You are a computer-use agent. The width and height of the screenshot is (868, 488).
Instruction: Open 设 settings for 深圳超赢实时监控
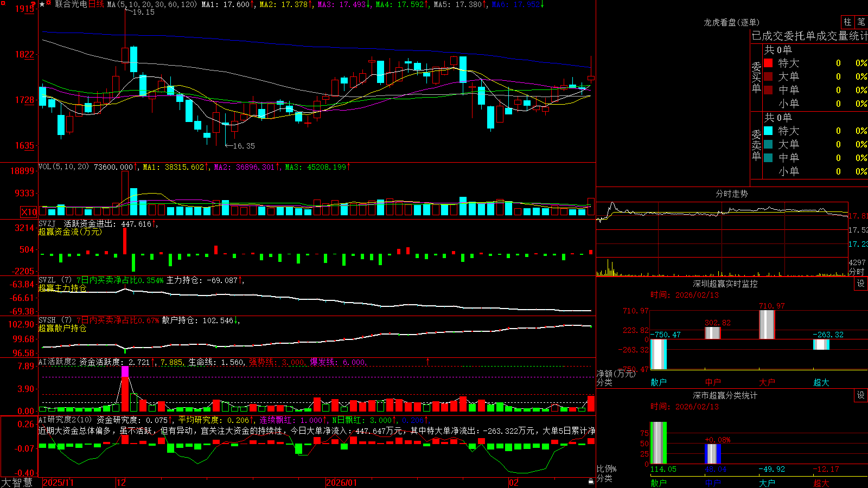pos(861,284)
